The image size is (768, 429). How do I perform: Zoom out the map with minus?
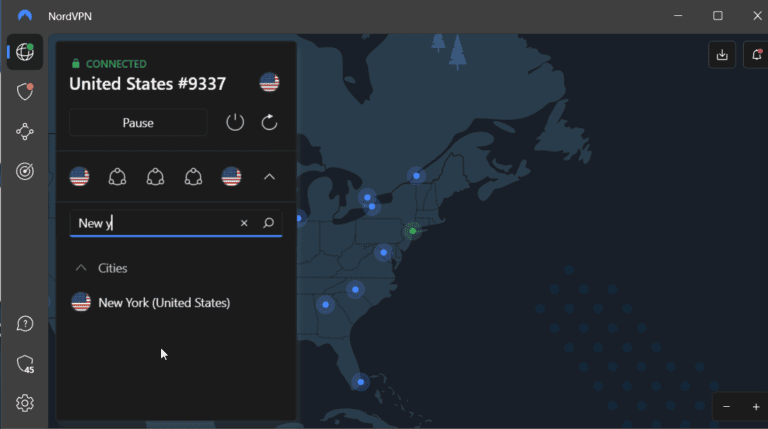[726, 407]
